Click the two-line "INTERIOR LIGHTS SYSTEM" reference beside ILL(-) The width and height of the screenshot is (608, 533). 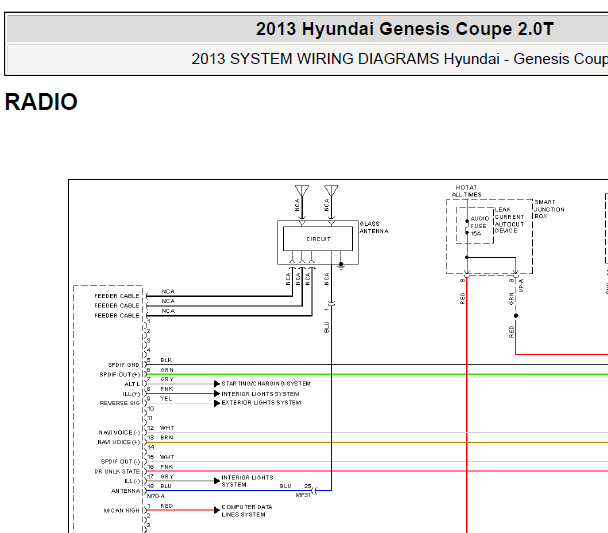[x=247, y=481]
